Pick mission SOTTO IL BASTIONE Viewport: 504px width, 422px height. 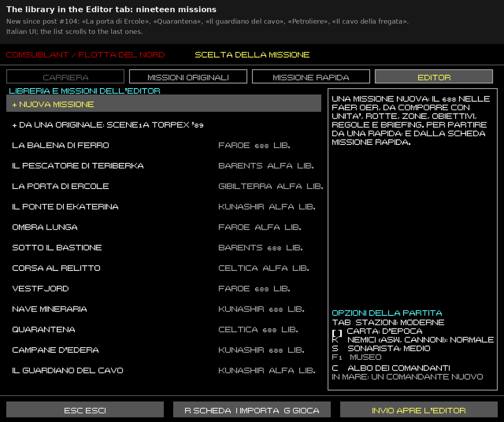click(x=164, y=248)
